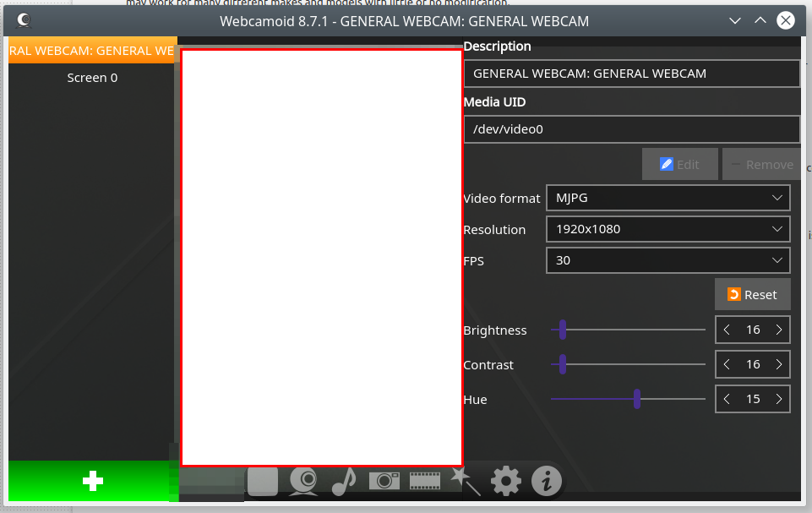
Task: Click the film strip video recording icon
Action: 425,480
